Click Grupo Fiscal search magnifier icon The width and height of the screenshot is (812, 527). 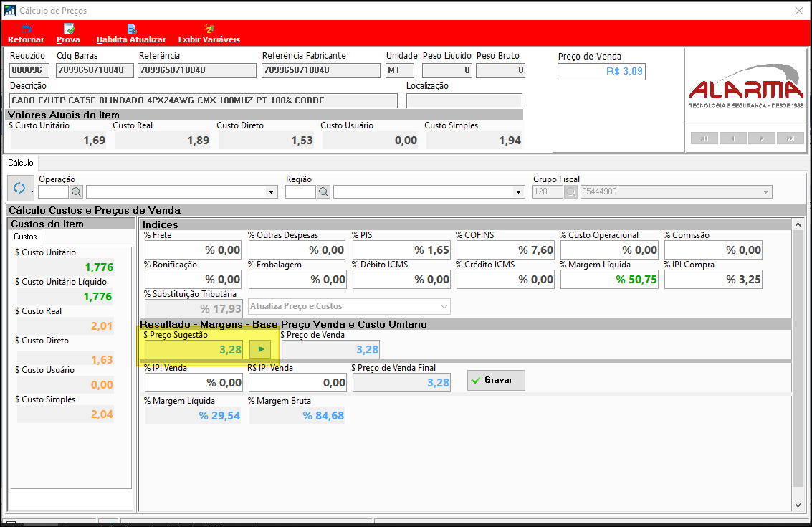click(x=570, y=191)
